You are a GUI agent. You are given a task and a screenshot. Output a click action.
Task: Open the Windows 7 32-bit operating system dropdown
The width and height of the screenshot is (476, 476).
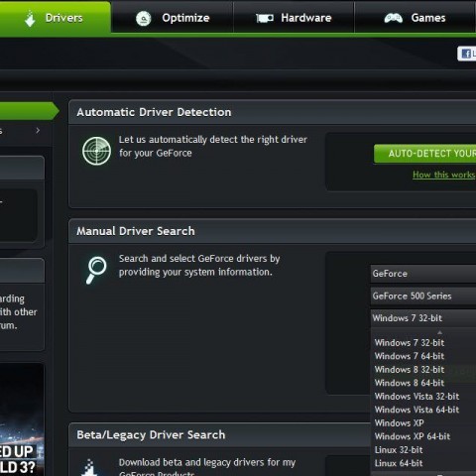pos(423,318)
